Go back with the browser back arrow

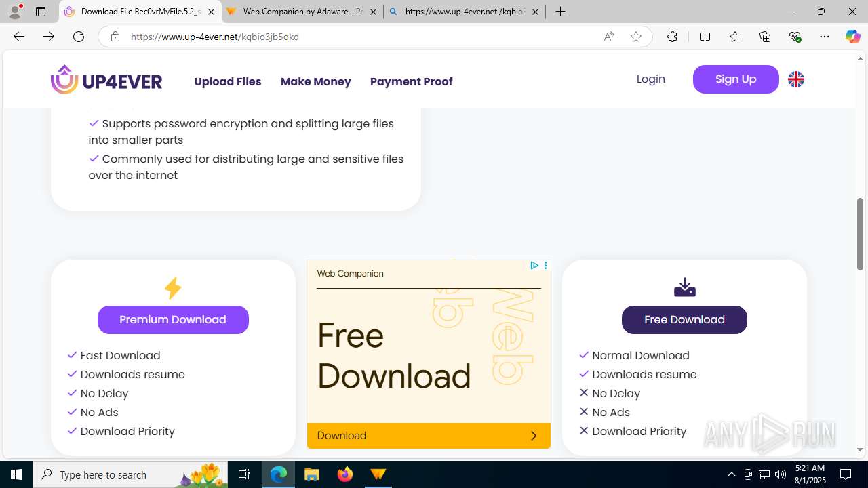point(19,37)
